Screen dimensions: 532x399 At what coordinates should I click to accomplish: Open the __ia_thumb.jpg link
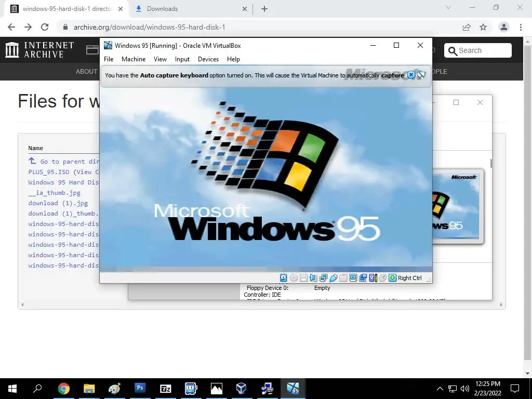click(x=54, y=193)
